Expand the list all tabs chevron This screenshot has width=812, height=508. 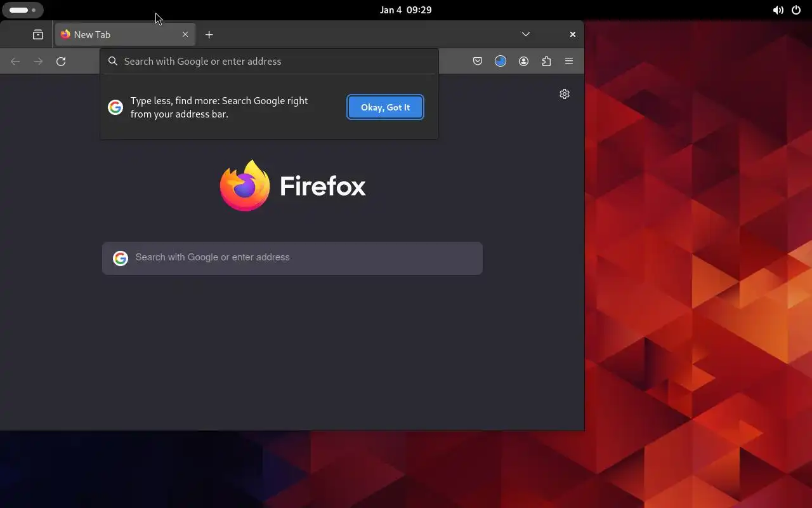[526, 34]
